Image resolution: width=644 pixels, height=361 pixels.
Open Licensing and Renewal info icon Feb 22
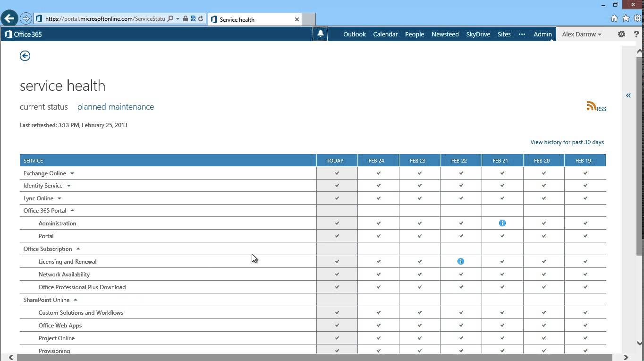[x=461, y=261]
